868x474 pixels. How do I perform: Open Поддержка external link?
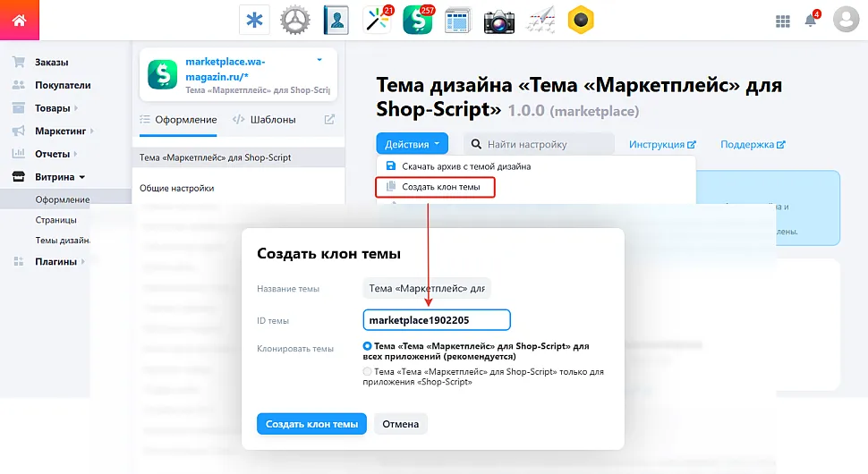tap(753, 144)
